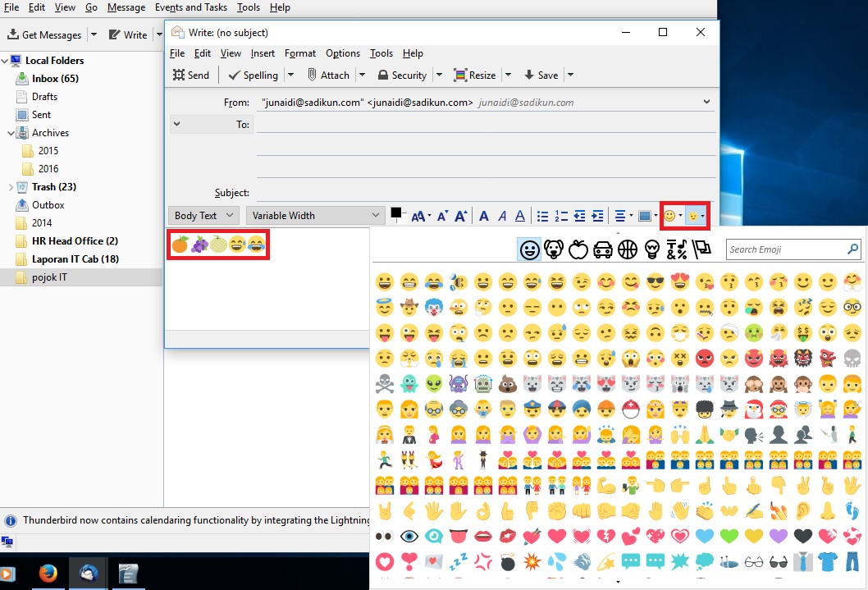Open the Spelling dropdown arrow
The height and width of the screenshot is (590, 868).
(290, 75)
